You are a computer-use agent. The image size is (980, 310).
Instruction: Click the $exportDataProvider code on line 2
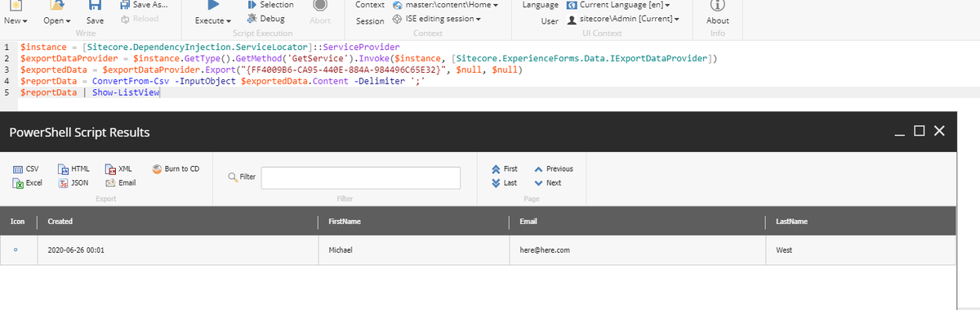(69, 59)
